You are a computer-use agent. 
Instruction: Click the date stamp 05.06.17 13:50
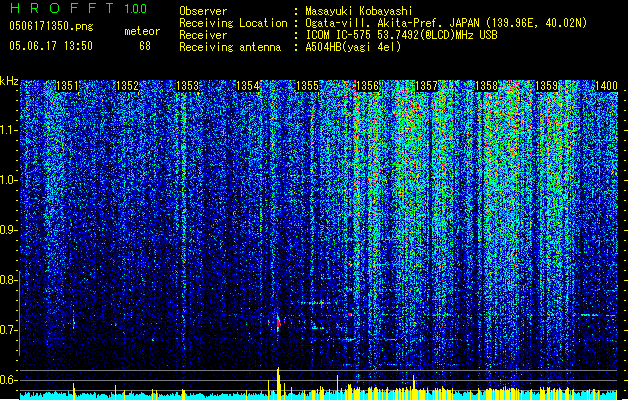[x=51, y=46]
